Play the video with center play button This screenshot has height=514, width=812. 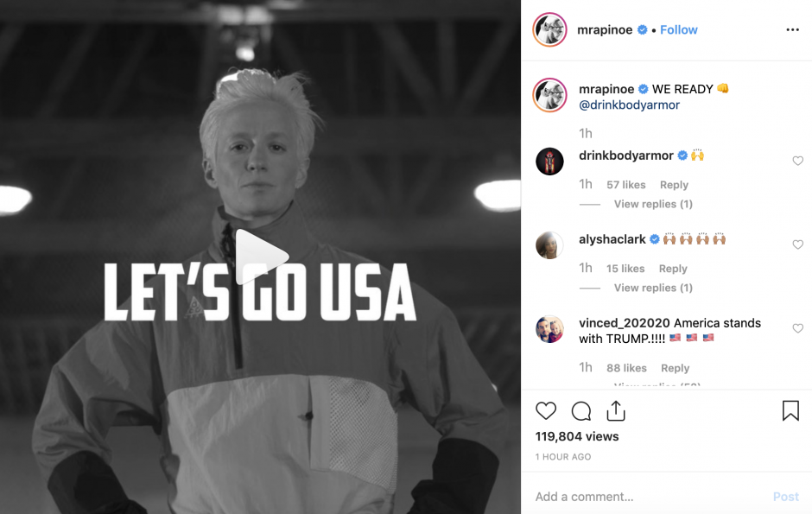261,257
